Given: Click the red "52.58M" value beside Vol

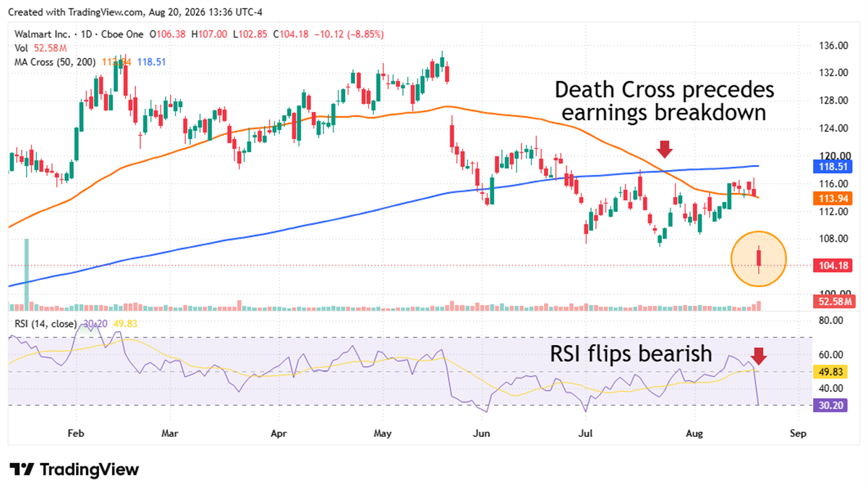Looking at the screenshot, I should coord(50,48).
